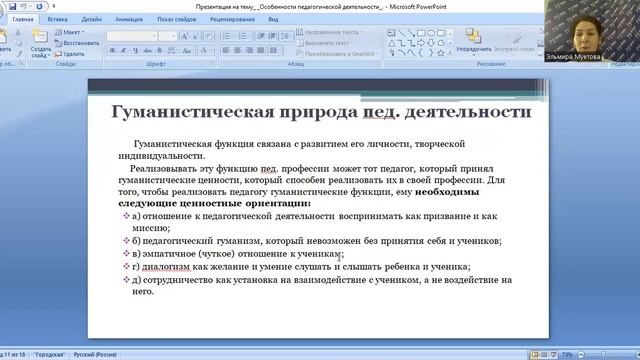This screenshot has height=360, width=640.
Task: Click the bulleted list icon
Action: pos(227,36)
